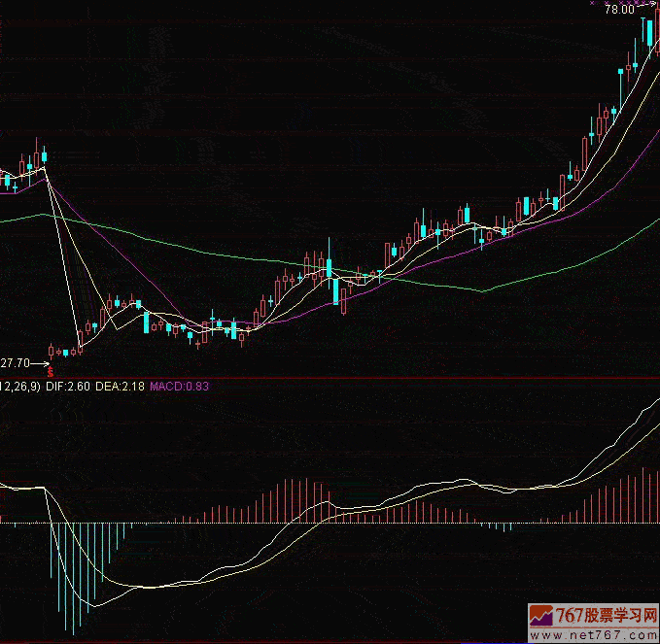Select the 78.00 high price label
The height and width of the screenshot is (644, 660).
pyautogui.click(x=618, y=10)
